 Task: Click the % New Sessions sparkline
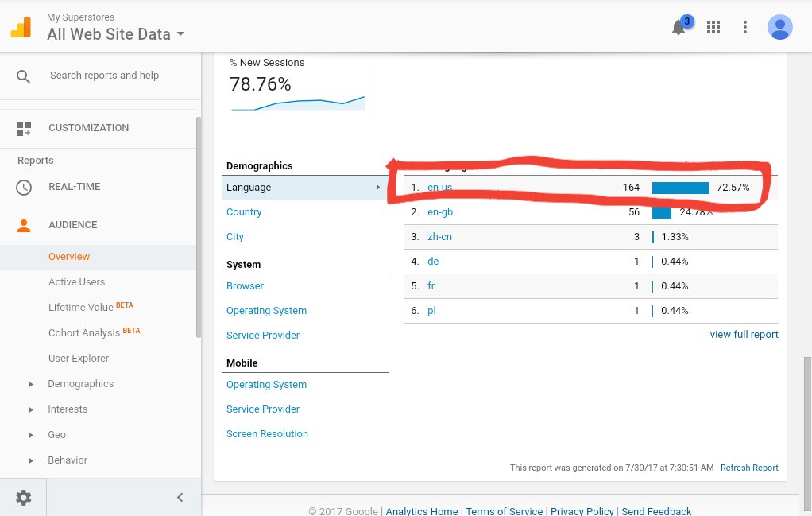tap(298, 103)
